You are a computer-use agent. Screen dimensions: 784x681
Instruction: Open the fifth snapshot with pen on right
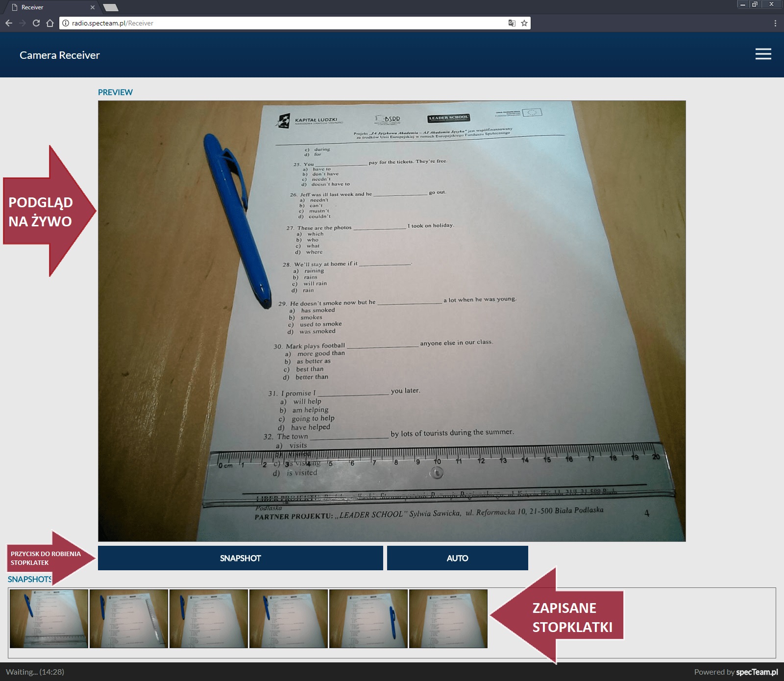coord(368,619)
